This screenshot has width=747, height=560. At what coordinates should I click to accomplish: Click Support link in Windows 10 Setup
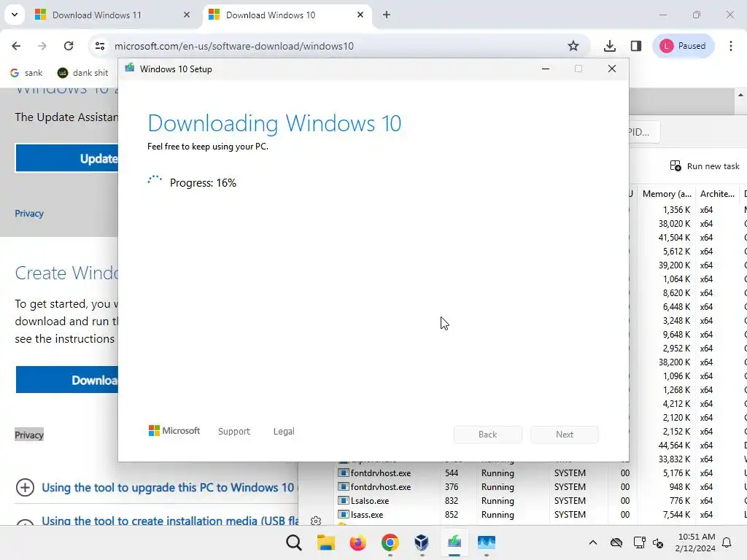234,432
